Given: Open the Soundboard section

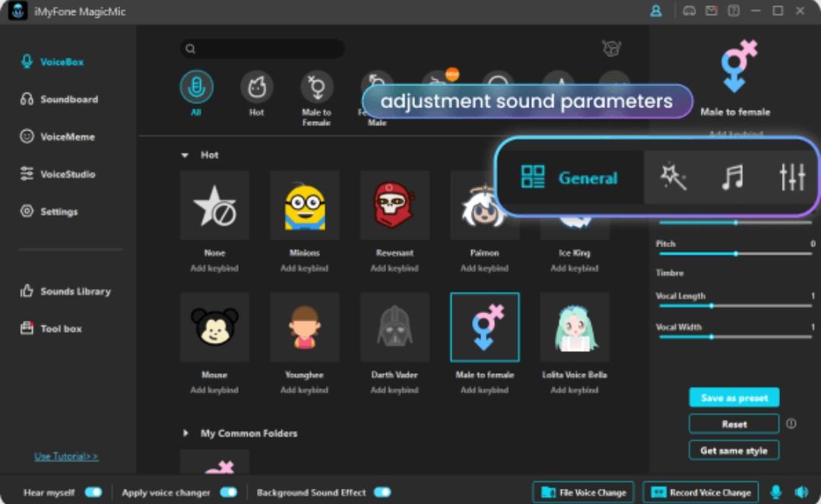Looking at the screenshot, I should point(59,99).
